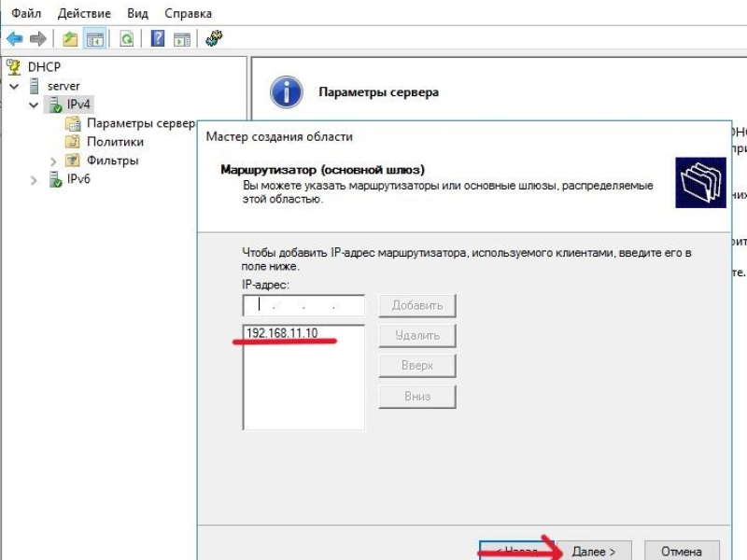Image resolution: width=747 pixels, height=560 pixels.
Task: Collapse the server node in the tree
Action: pos(14,86)
